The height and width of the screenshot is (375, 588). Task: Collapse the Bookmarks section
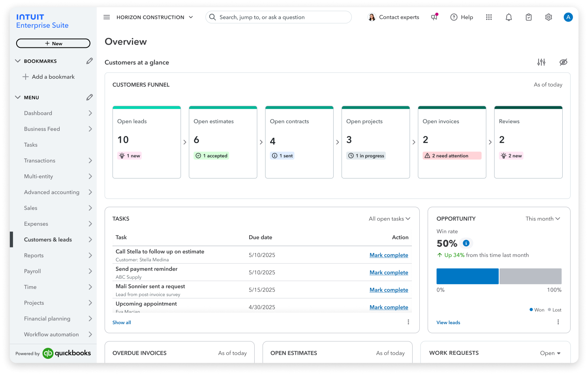[x=18, y=61]
